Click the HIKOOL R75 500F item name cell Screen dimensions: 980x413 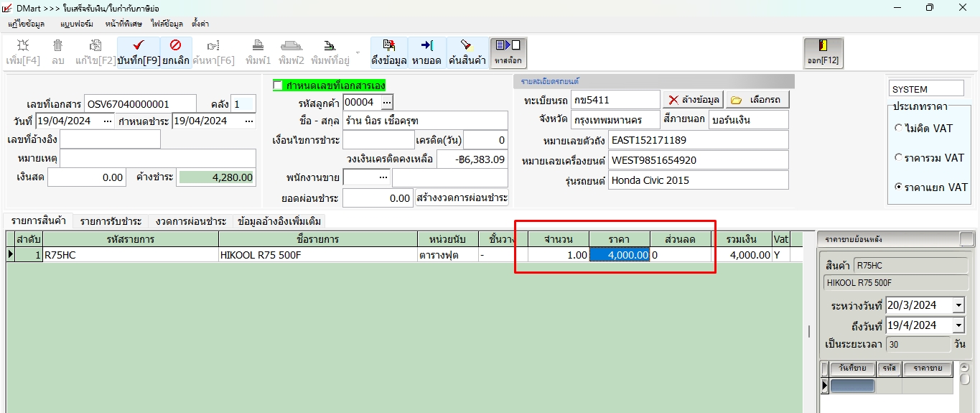pos(317,255)
